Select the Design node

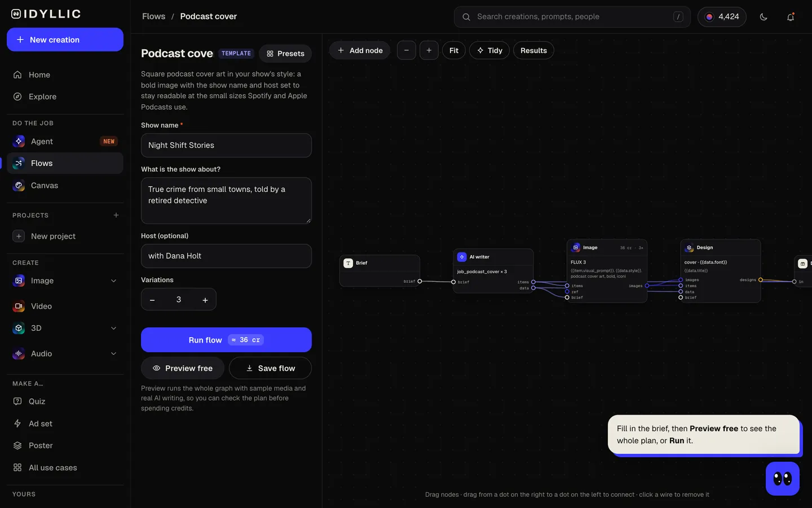click(x=721, y=271)
